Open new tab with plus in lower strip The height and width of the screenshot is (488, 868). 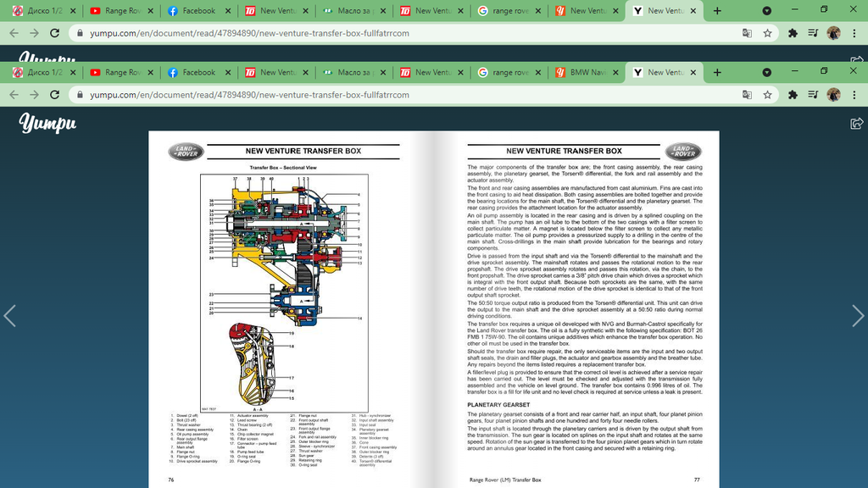[717, 73]
